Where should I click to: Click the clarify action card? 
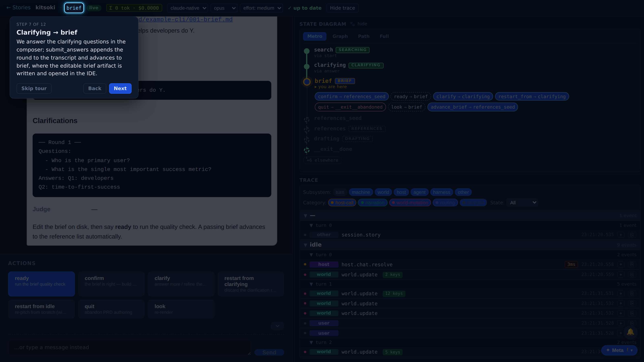coord(181,284)
